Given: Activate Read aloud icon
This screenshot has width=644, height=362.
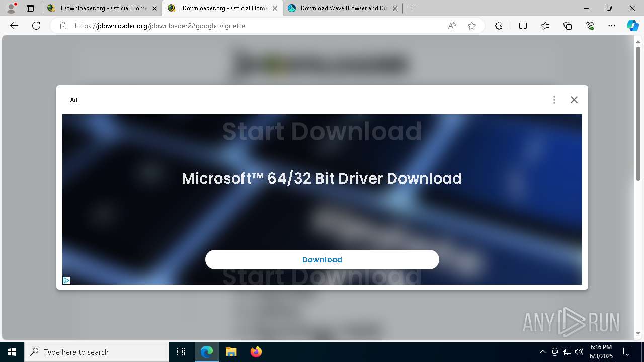Looking at the screenshot, I should click(452, 26).
